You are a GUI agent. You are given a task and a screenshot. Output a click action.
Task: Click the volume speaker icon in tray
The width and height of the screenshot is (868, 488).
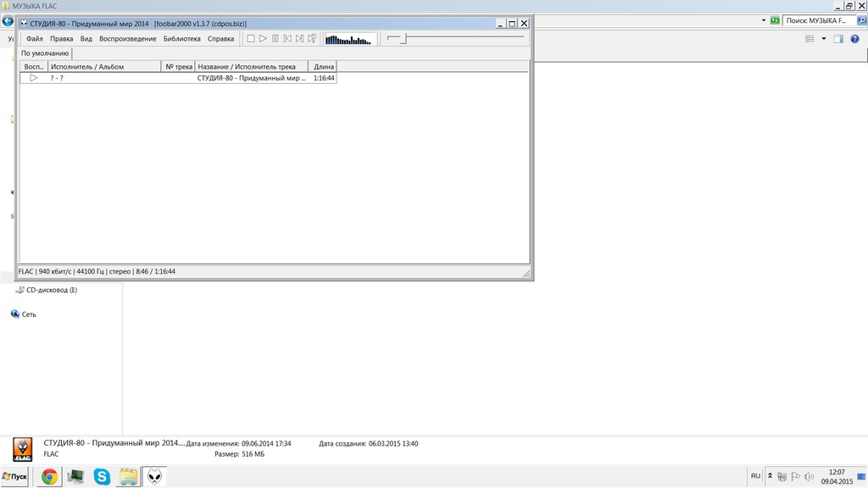click(x=809, y=476)
